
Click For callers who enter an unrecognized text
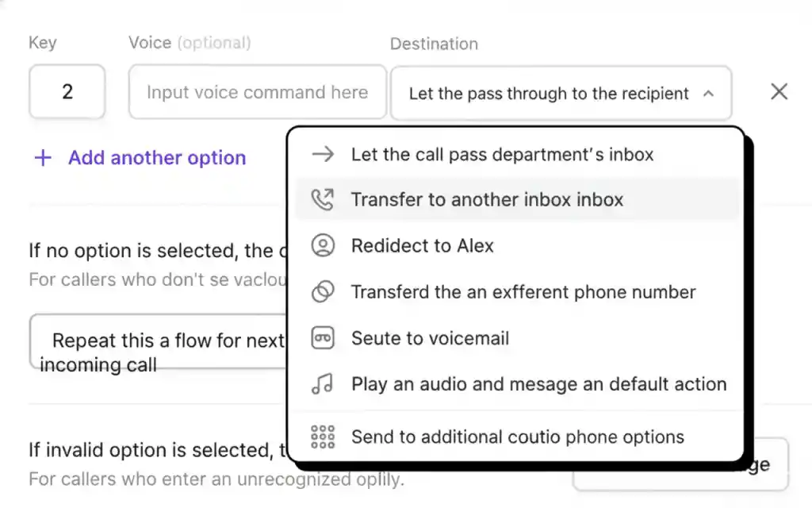(x=216, y=479)
